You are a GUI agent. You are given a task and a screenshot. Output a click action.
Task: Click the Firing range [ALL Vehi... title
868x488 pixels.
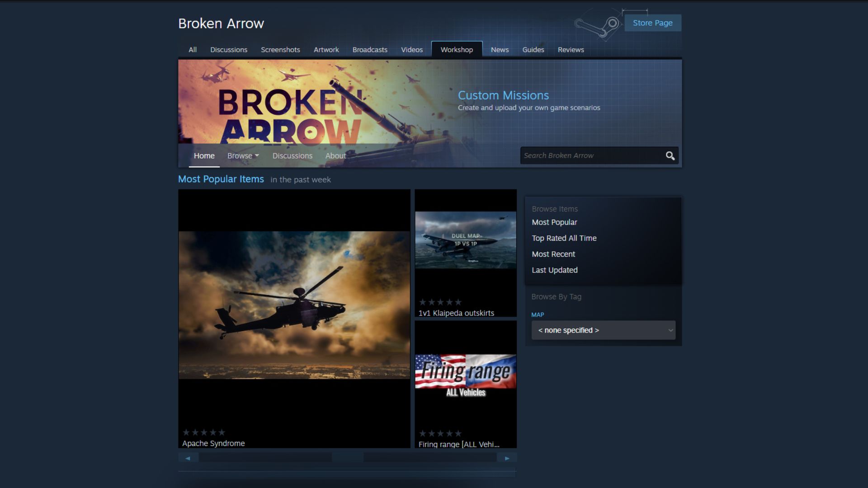point(459,444)
